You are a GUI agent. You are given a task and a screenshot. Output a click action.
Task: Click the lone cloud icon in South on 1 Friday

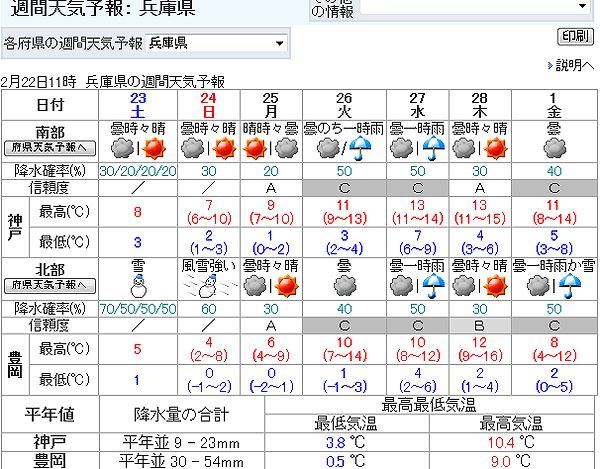[554, 148]
